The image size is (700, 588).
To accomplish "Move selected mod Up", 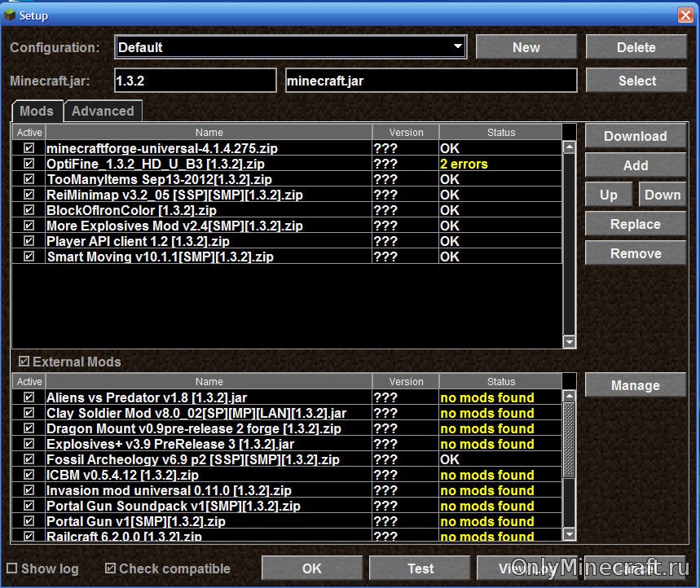I will click(x=609, y=195).
